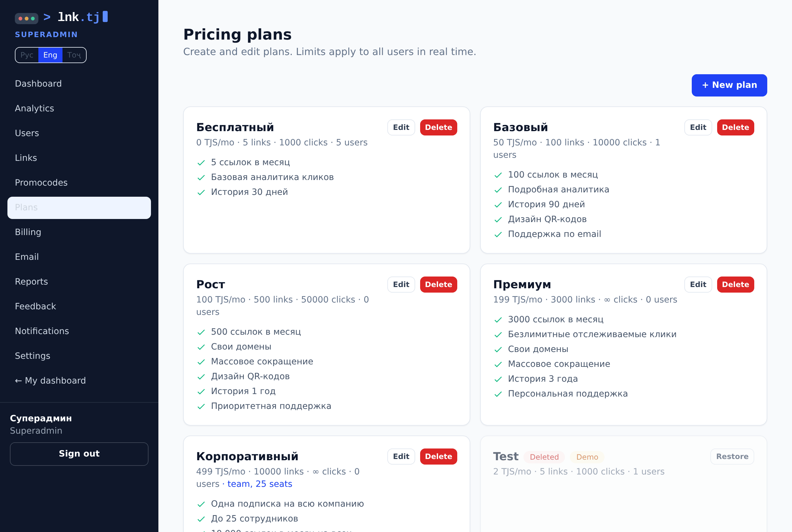Restore the deleted Test plan
The image size is (792, 532).
tap(732, 457)
